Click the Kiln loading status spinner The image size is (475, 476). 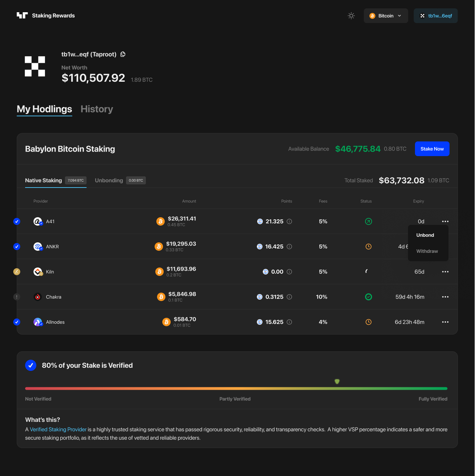click(367, 271)
